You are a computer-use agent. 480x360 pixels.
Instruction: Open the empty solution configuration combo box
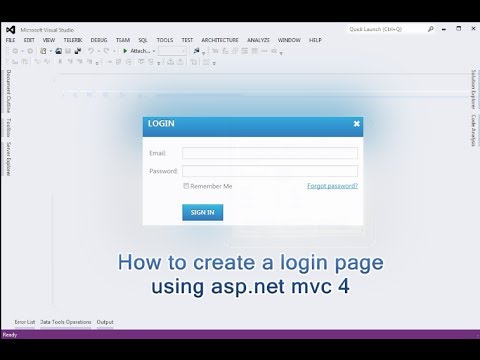pos(172,51)
